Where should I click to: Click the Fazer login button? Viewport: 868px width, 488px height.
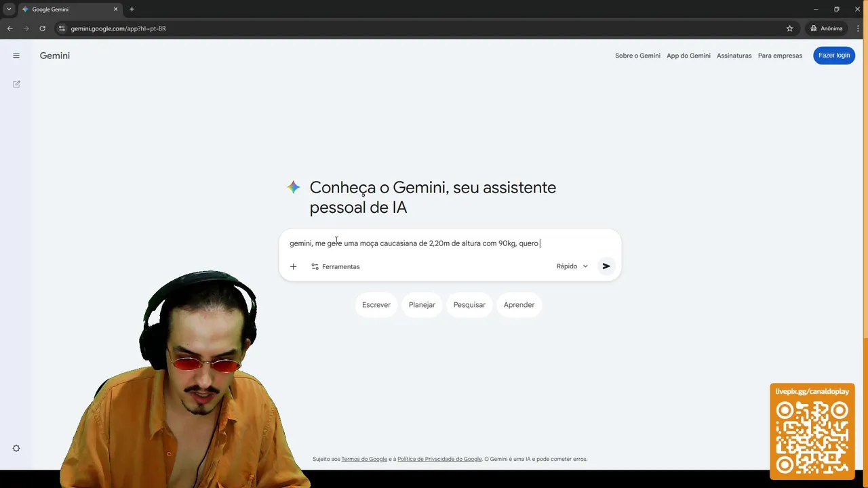[834, 56]
